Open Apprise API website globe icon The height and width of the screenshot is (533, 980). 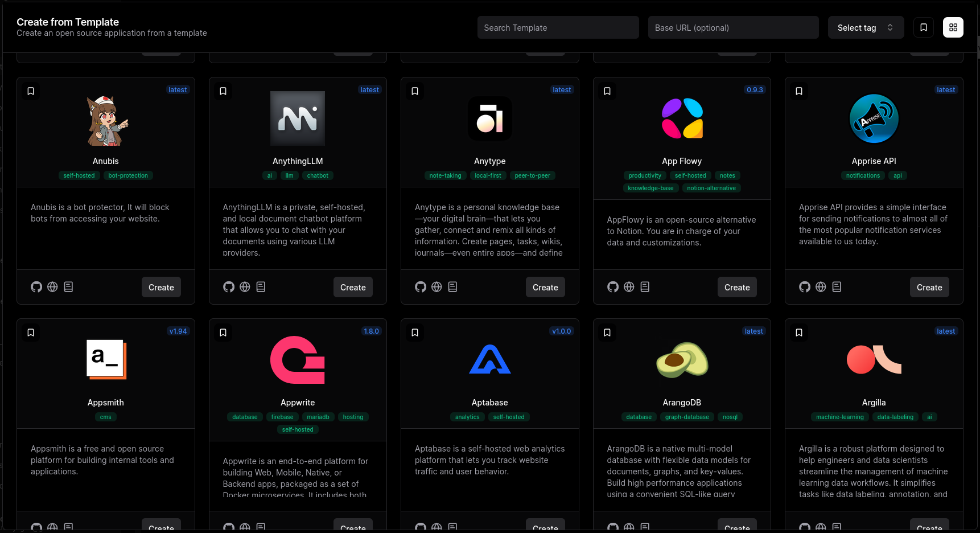pyautogui.click(x=821, y=287)
